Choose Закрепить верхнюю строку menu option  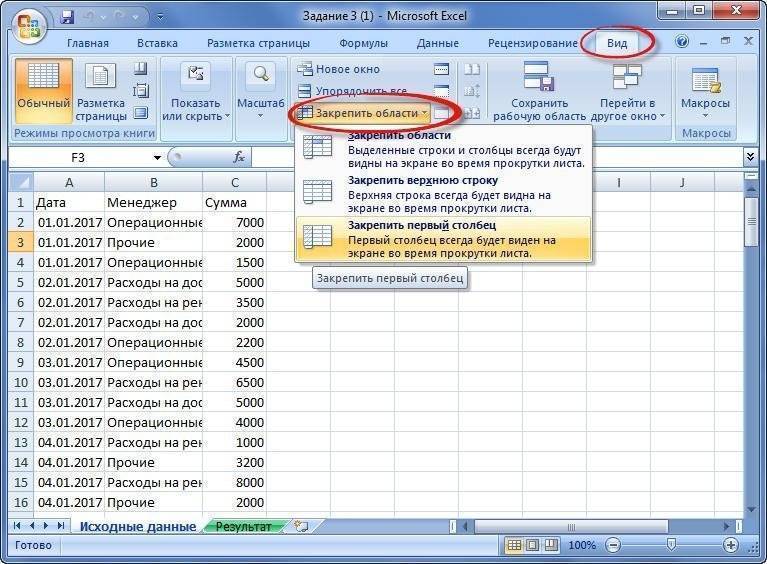pos(443,194)
